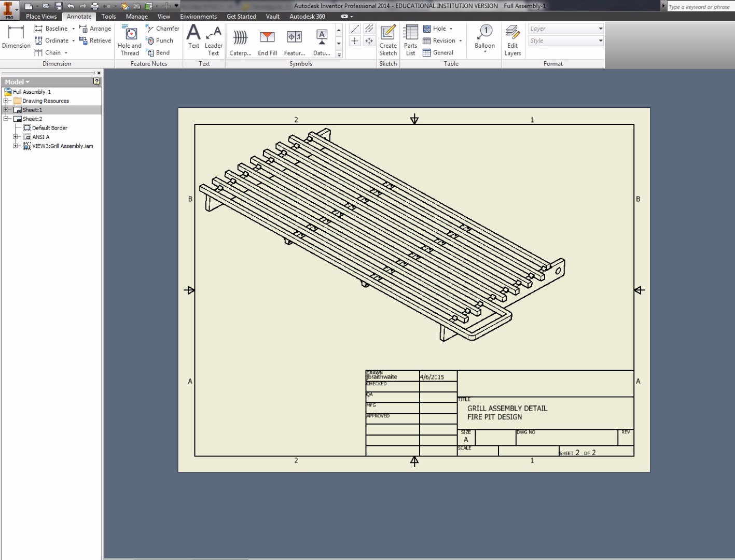Select the Balloon tool

click(484, 38)
